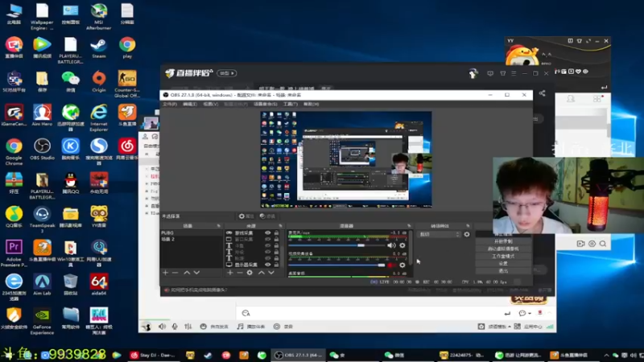Open the Steam desktop shortcut

98,48
